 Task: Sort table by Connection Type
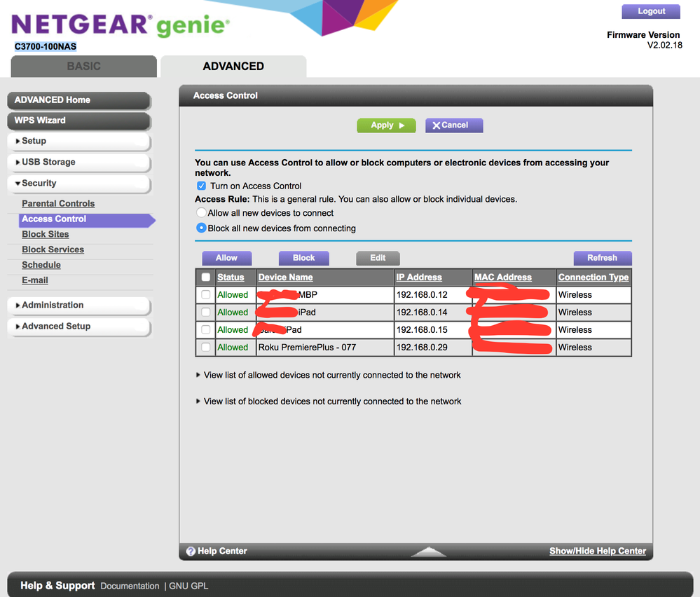click(593, 277)
